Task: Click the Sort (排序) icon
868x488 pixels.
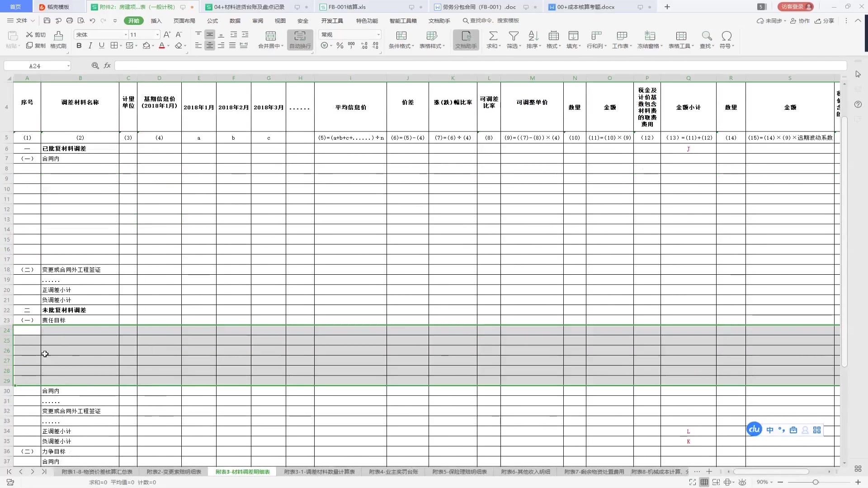Action: [533, 36]
